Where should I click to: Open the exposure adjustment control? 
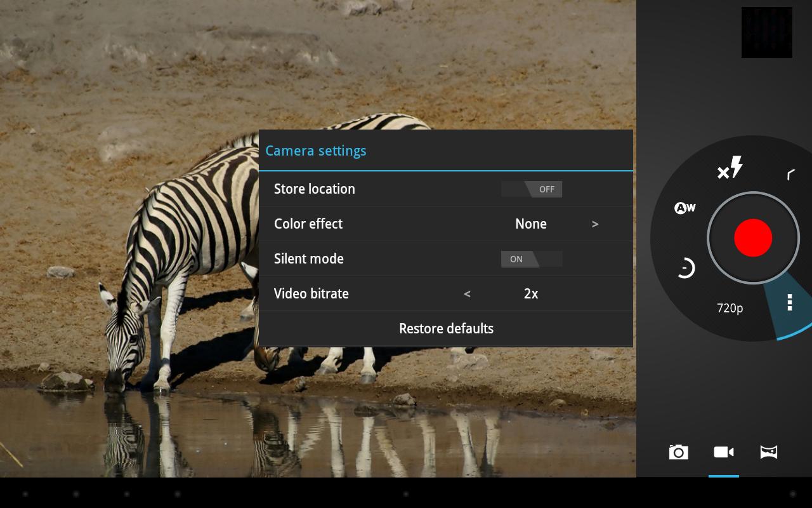click(687, 267)
